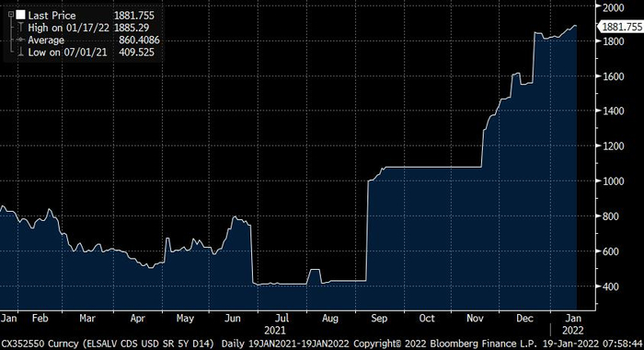Select the Average legend entry
The width and height of the screenshot is (644, 350).
coord(46,41)
